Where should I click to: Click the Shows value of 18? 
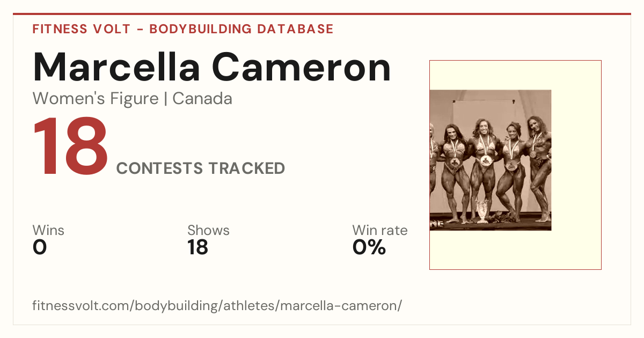pos(197,247)
